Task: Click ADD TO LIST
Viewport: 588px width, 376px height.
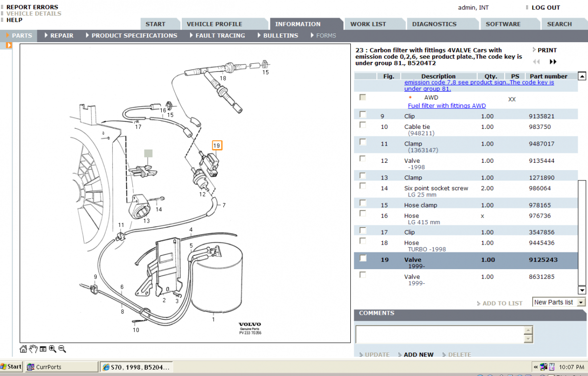Action: click(x=502, y=303)
